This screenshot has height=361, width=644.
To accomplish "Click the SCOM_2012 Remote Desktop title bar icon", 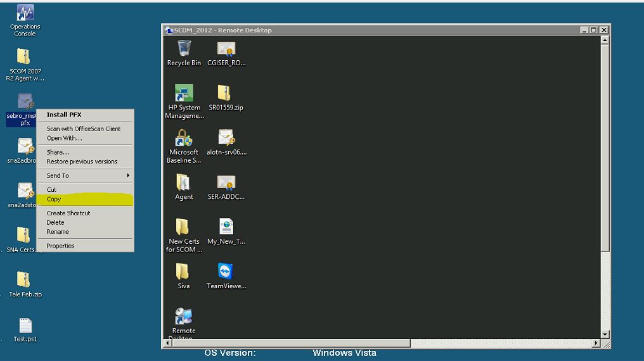I will point(169,30).
